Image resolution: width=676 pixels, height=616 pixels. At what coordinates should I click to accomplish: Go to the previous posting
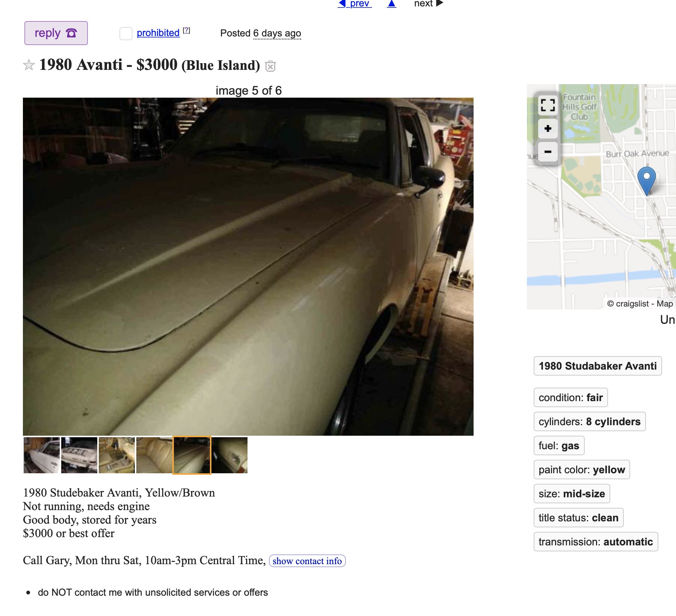coord(355,4)
